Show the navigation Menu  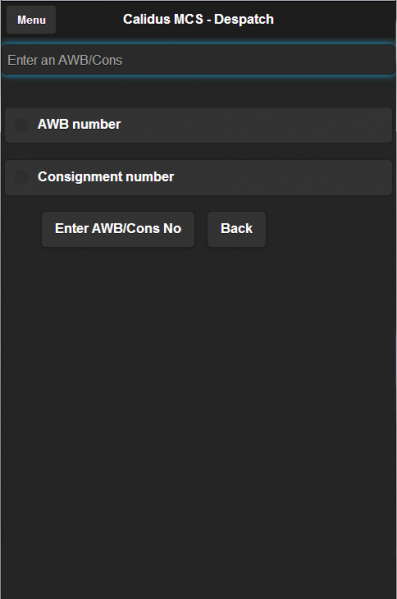(x=31, y=20)
